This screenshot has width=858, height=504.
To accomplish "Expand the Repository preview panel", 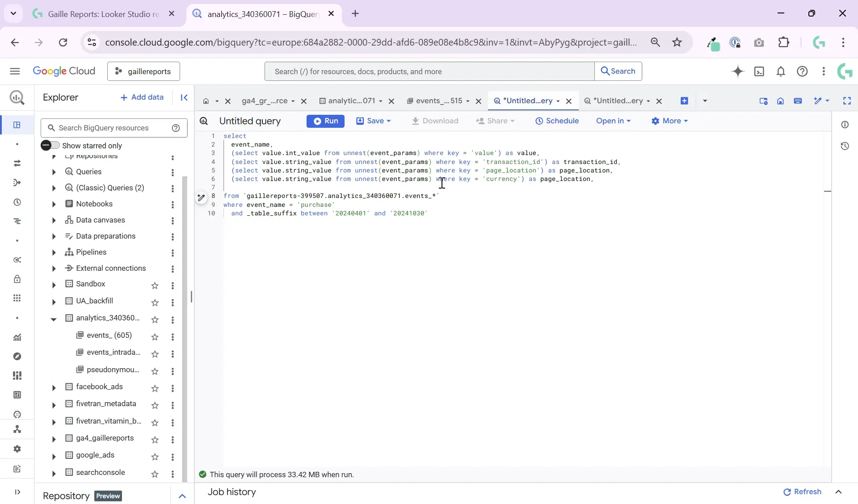I will [182, 496].
